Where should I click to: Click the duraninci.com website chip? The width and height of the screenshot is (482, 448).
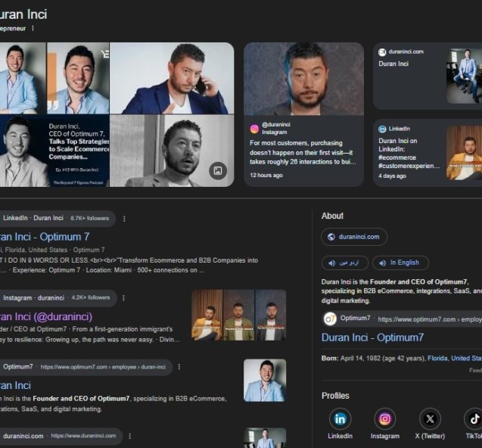(354, 237)
